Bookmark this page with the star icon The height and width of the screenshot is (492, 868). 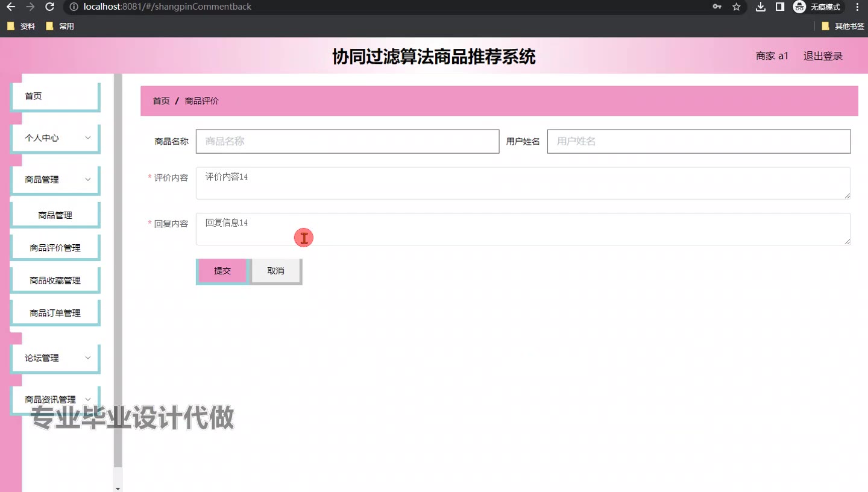point(736,7)
